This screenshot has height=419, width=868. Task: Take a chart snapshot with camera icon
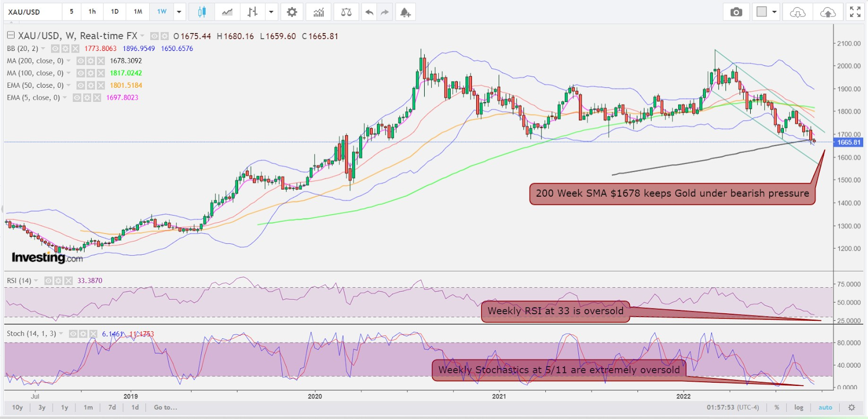coord(736,12)
